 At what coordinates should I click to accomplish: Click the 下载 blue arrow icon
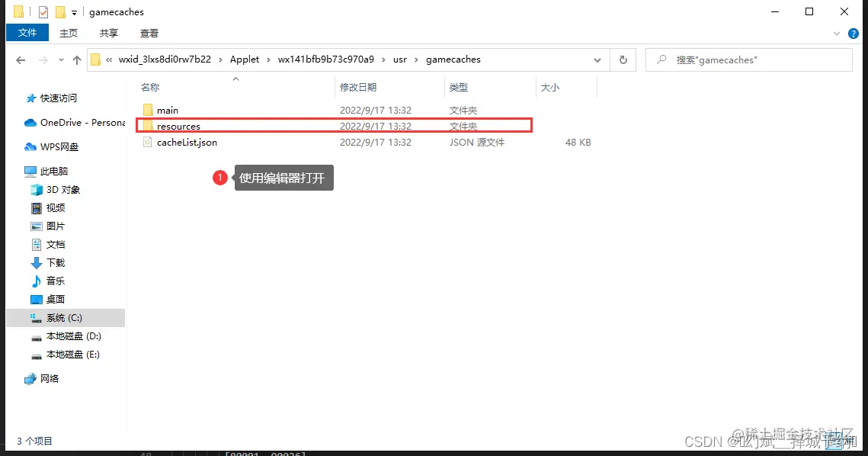pyautogui.click(x=37, y=262)
